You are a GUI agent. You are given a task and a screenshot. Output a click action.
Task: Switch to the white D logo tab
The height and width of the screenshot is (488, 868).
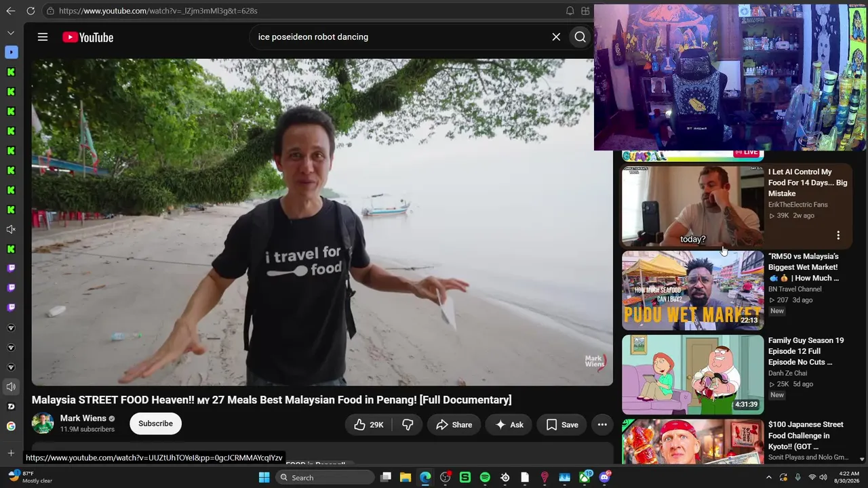[x=11, y=407]
